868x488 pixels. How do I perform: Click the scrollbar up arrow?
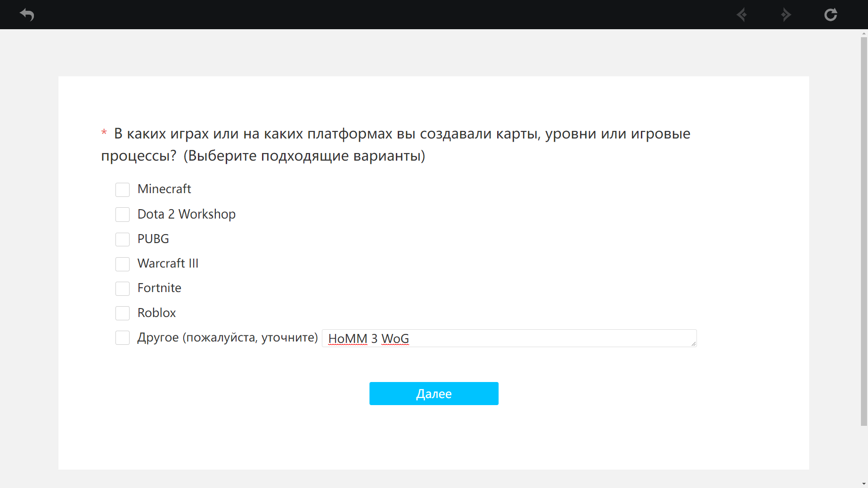pos(864,33)
